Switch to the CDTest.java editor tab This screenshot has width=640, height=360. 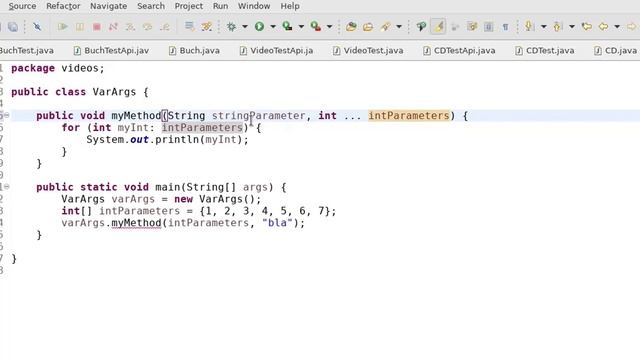[545, 51]
